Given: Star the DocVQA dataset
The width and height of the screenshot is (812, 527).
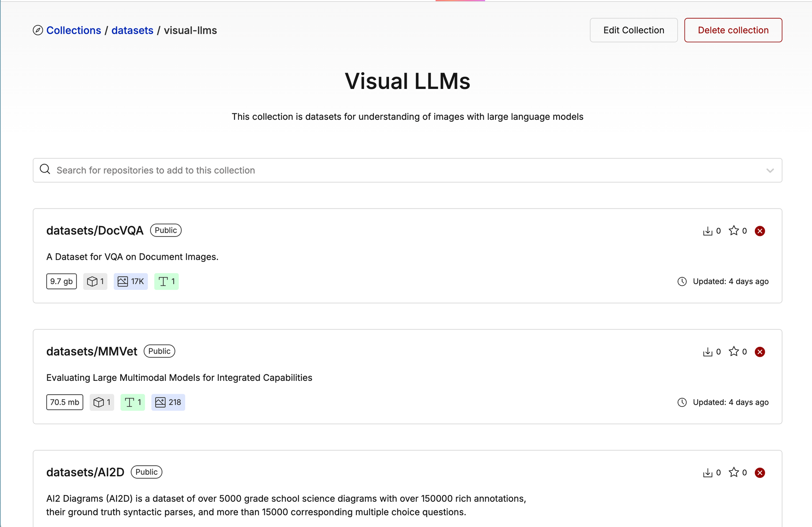Looking at the screenshot, I should point(734,231).
